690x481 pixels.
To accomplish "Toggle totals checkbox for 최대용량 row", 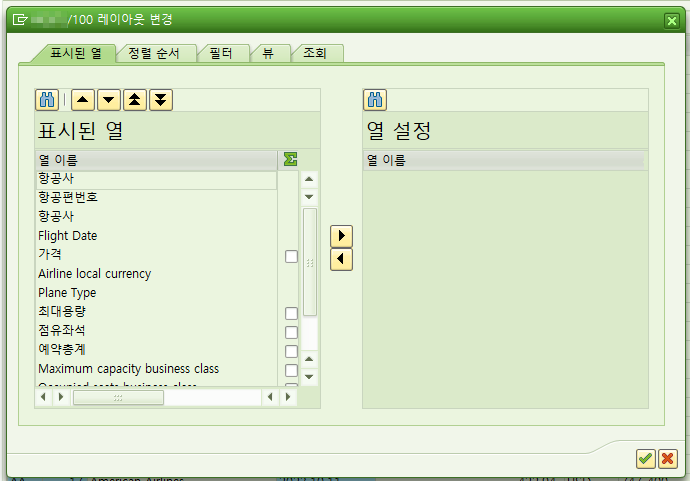I will (291, 313).
